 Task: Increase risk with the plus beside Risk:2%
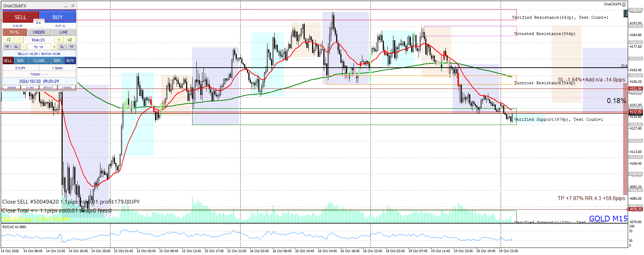coord(59,40)
